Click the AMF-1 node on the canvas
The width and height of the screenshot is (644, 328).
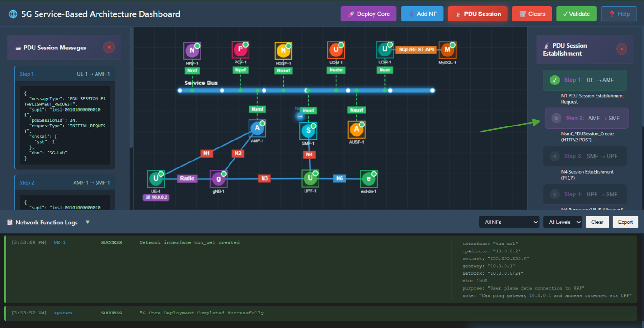(257, 128)
